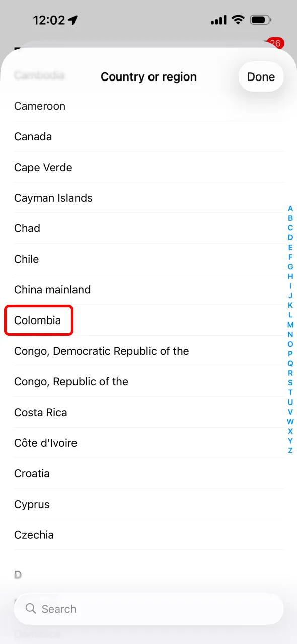This screenshot has width=297, height=644.
Task: Tap the Search input field
Action: pos(148,609)
